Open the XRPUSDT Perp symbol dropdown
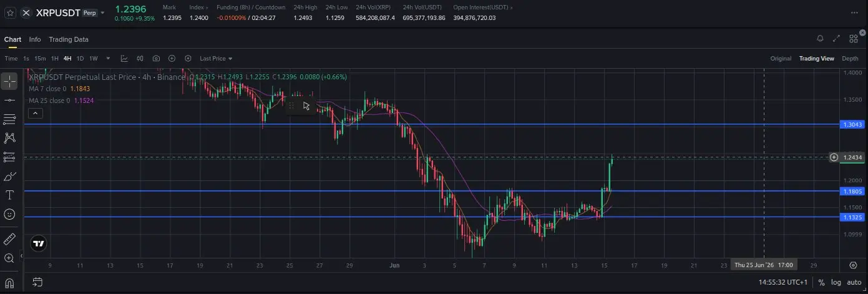The height and width of the screenshot is (294, 868). pyautogui.click(x=102, y=12)
